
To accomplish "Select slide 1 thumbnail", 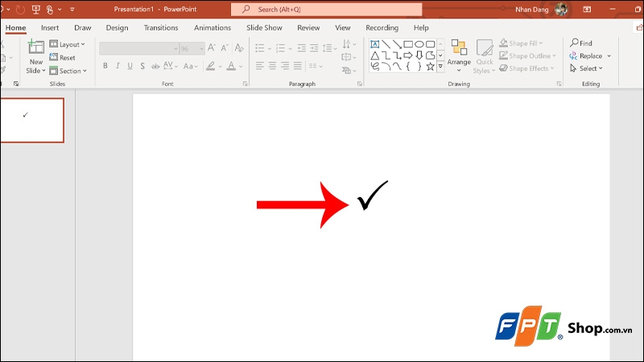I will coord(32,120).
